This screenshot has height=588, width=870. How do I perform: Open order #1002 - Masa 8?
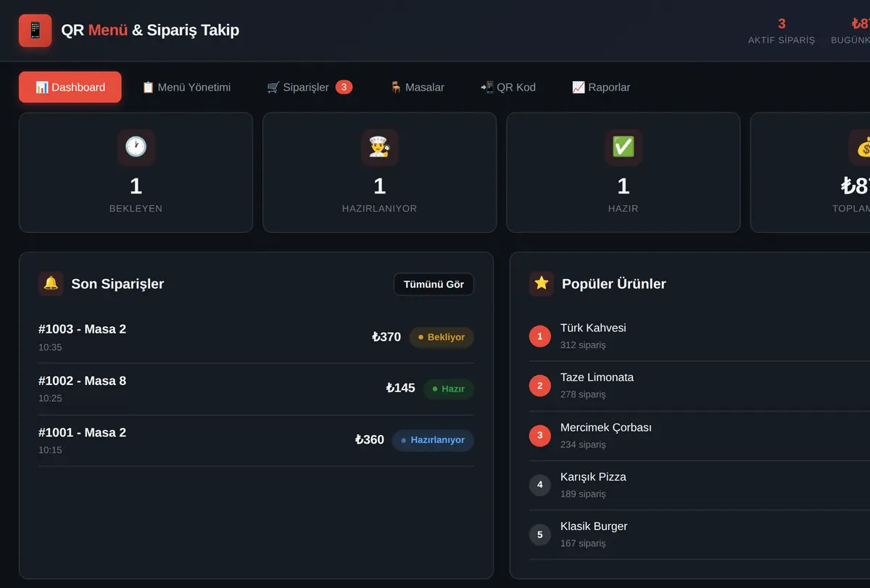coord(256,389)
